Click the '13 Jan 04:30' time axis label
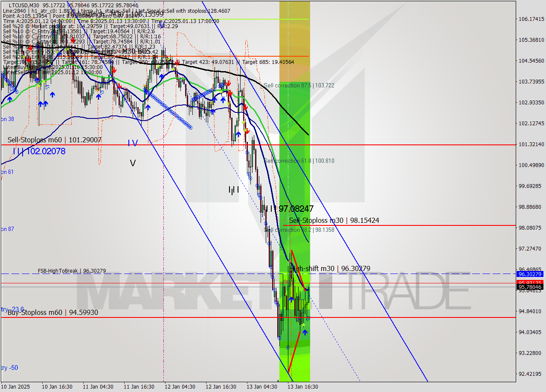 (262, 387)
